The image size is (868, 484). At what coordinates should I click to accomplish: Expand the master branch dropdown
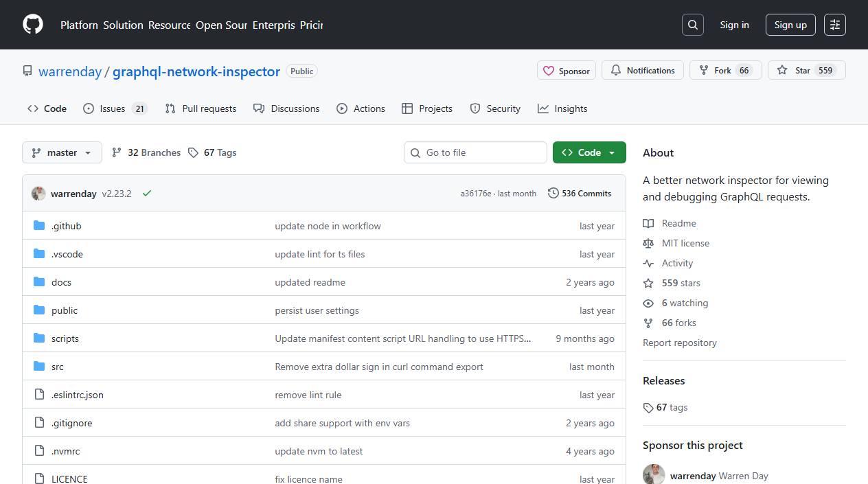(62, 152)
